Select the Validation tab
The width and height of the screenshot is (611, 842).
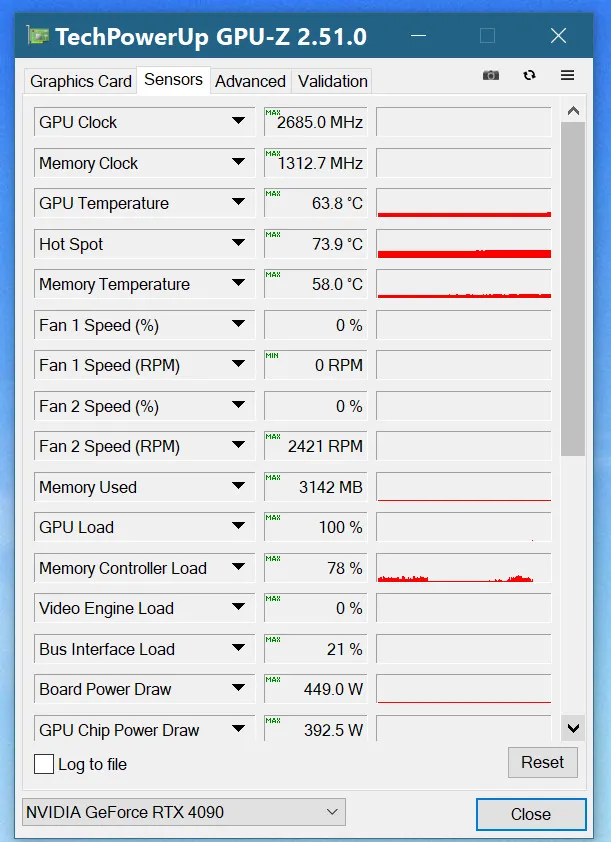[333, 81]
